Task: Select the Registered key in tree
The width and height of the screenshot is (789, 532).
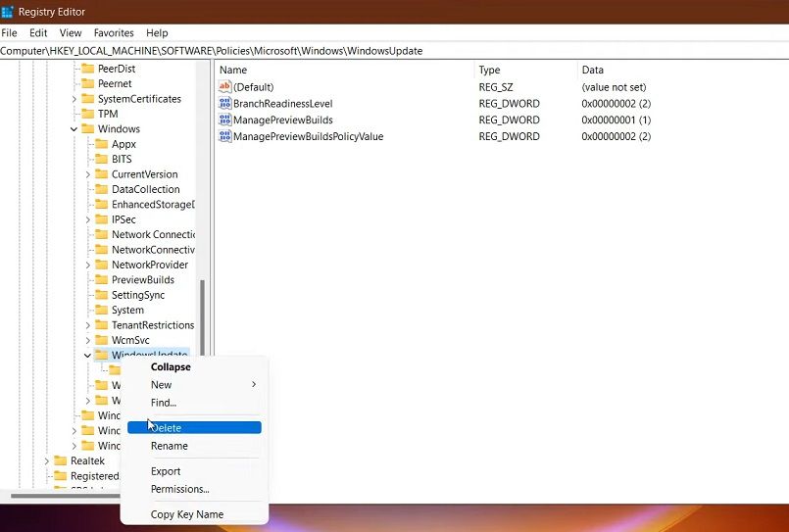Action: (95, 476)
